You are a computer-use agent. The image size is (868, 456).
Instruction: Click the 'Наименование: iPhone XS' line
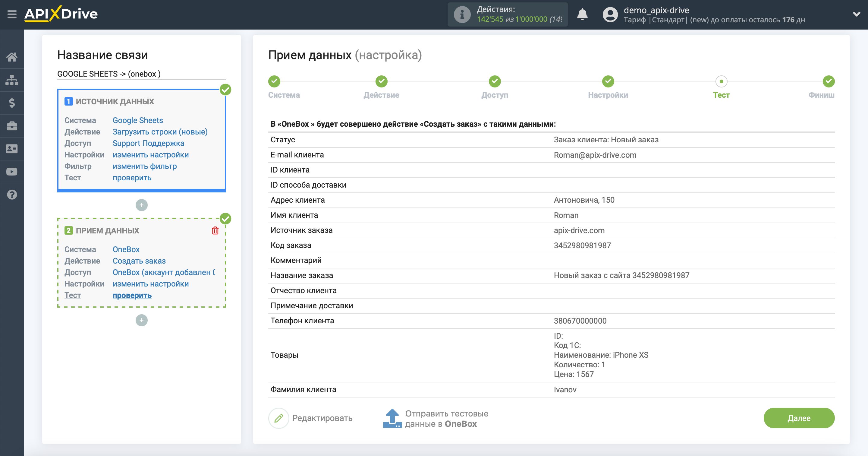601,355
